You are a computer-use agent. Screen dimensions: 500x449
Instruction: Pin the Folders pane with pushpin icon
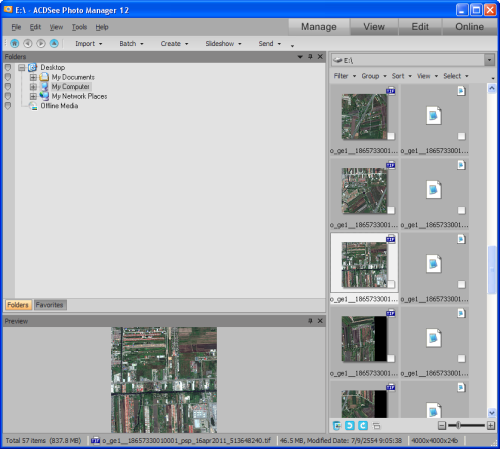(310, 57)
